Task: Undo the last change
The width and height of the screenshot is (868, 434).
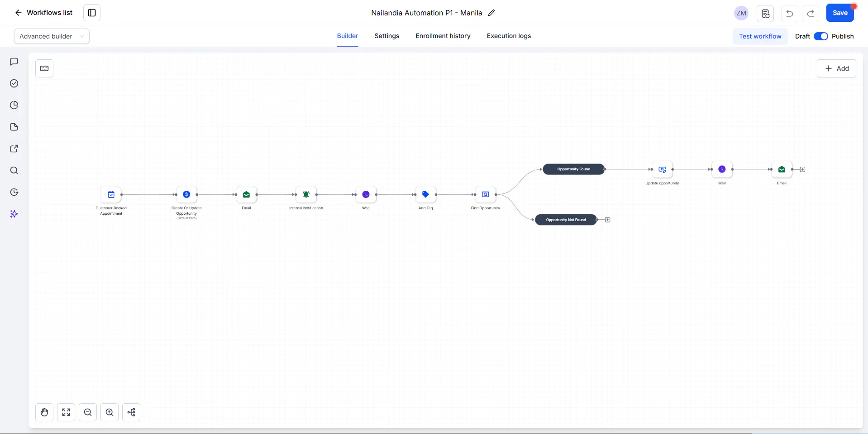Action: pos(789,13)
